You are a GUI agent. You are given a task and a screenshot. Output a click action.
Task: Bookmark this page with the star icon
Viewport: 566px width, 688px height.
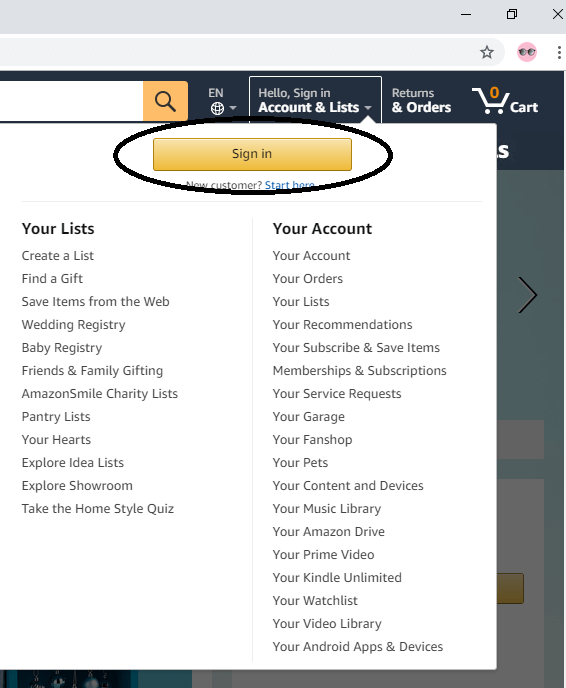487,52
